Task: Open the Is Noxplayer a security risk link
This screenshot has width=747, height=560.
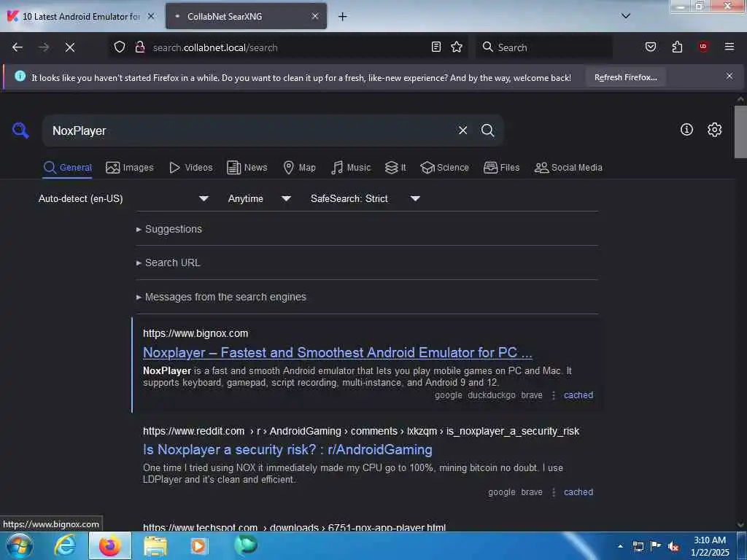Action: 287,449
